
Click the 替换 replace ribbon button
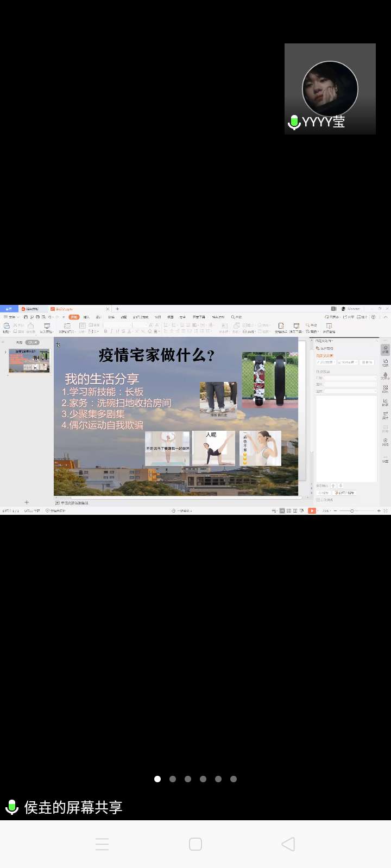(x=312, y=331)
